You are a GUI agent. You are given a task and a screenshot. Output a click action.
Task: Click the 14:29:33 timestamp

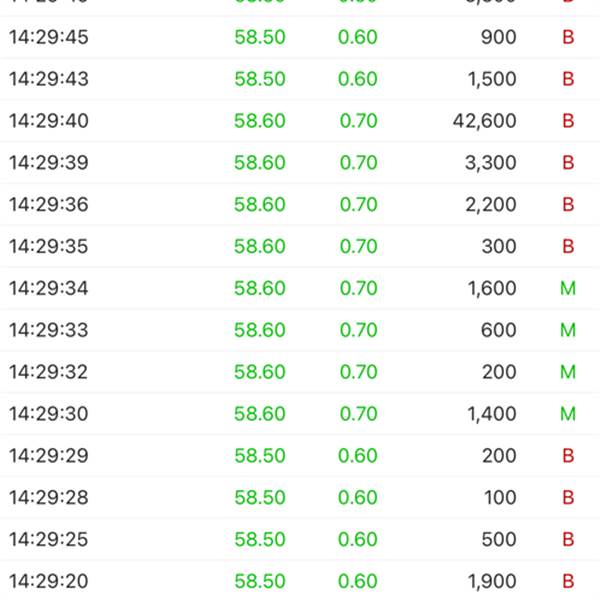49,330
